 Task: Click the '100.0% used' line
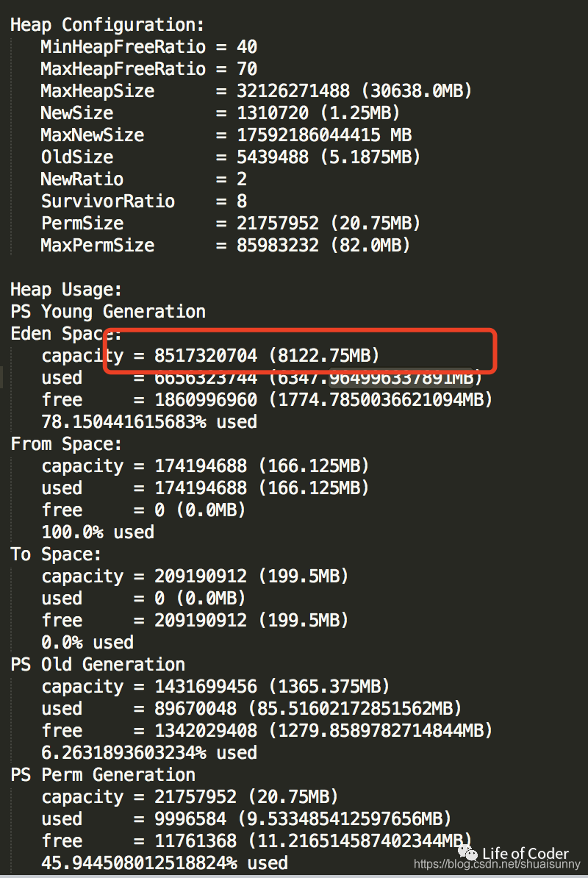[97, 532]
